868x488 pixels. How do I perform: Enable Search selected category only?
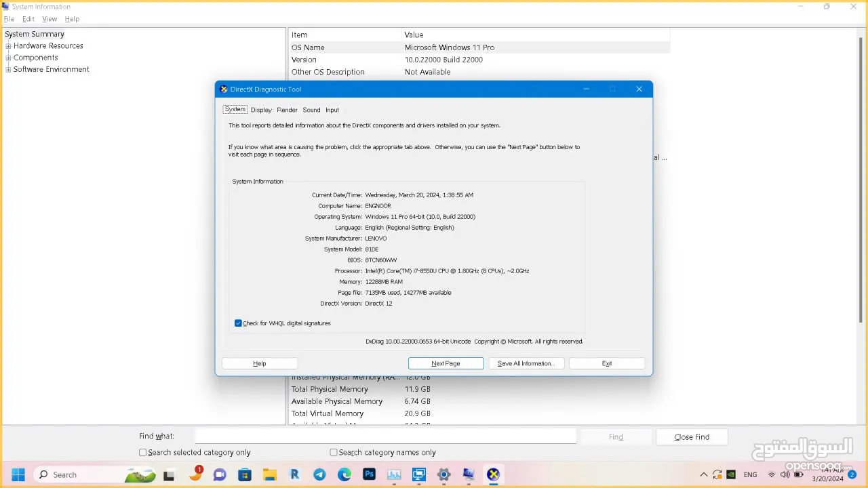coord(143,452)
